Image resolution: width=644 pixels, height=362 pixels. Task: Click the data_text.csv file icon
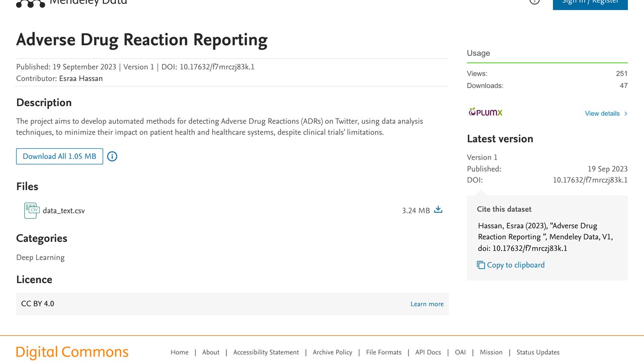pyautogui.click(x=32, y=211)
